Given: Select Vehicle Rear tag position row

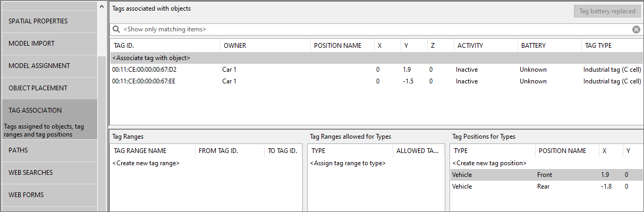Looking at the screenshot, I should [546, 186].
